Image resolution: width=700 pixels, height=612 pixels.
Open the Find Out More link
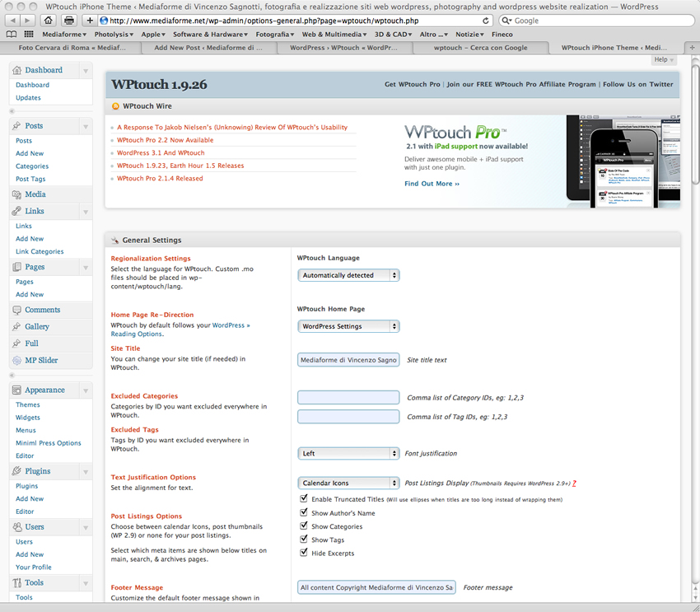click(x=432, y=184)
